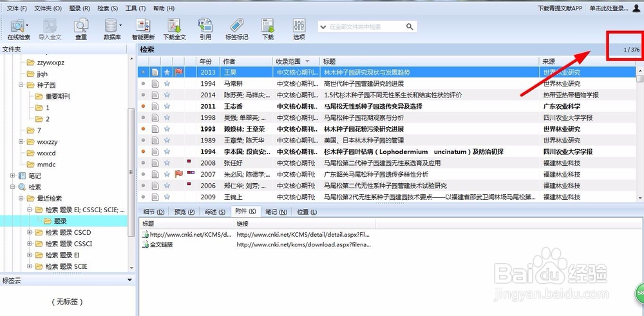Image resolution: width=644 pixels, height=316 pixels.
Task: Expand the wxxzzy folder
Action: (21, 141)
